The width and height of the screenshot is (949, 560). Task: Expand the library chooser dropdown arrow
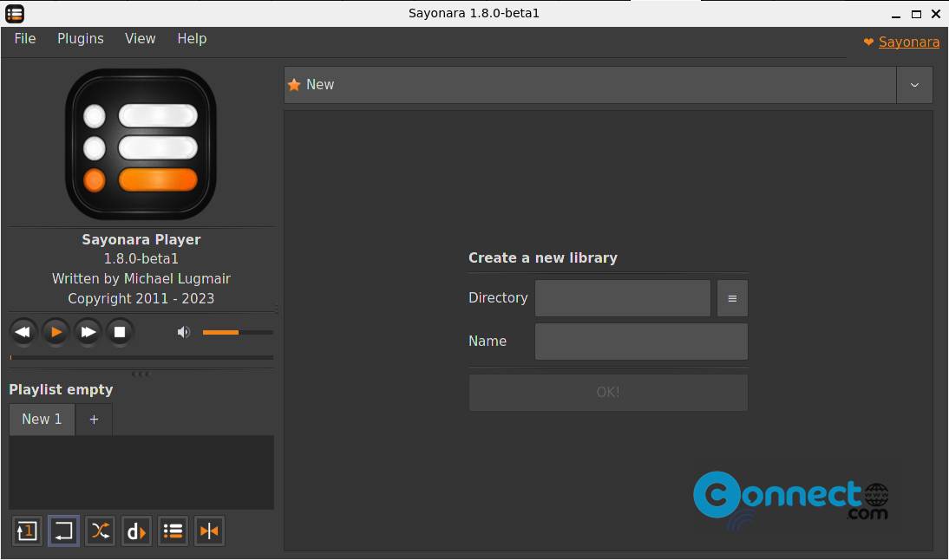(x=914, y=85)
